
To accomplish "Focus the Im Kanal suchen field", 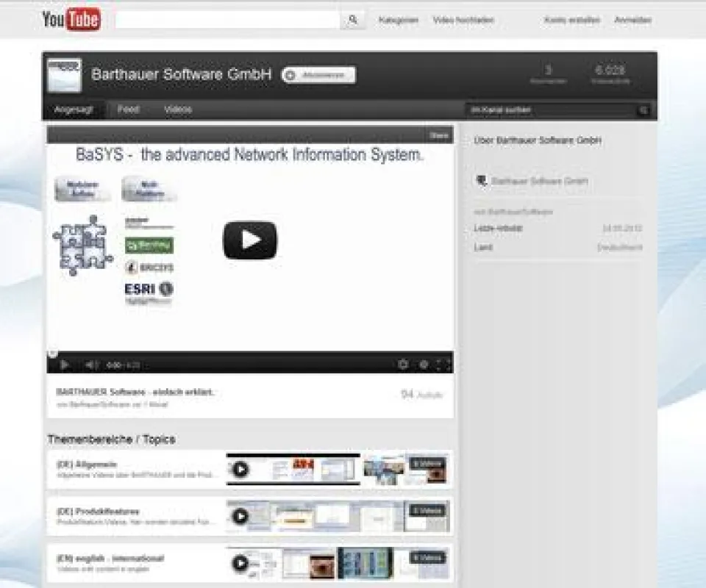I will (x=552, y=110).
